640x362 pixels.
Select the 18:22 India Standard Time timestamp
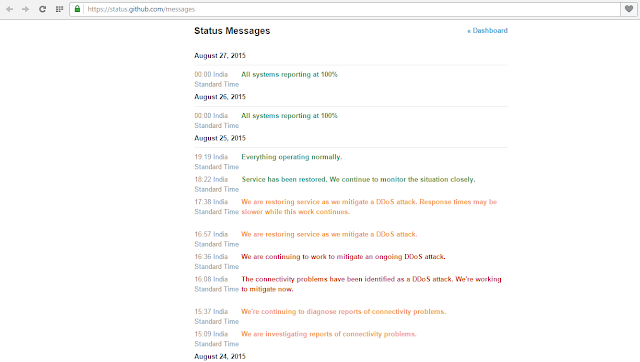[x=216, y=184]
